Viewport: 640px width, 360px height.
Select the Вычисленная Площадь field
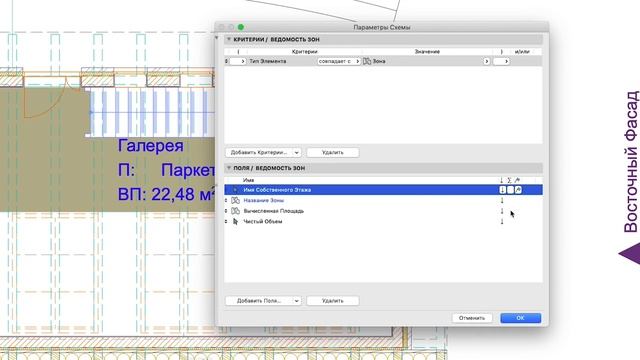(273, 211)
